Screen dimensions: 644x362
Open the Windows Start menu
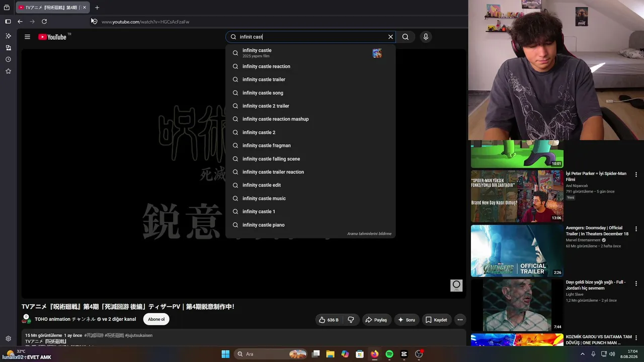tap(225, 354)
